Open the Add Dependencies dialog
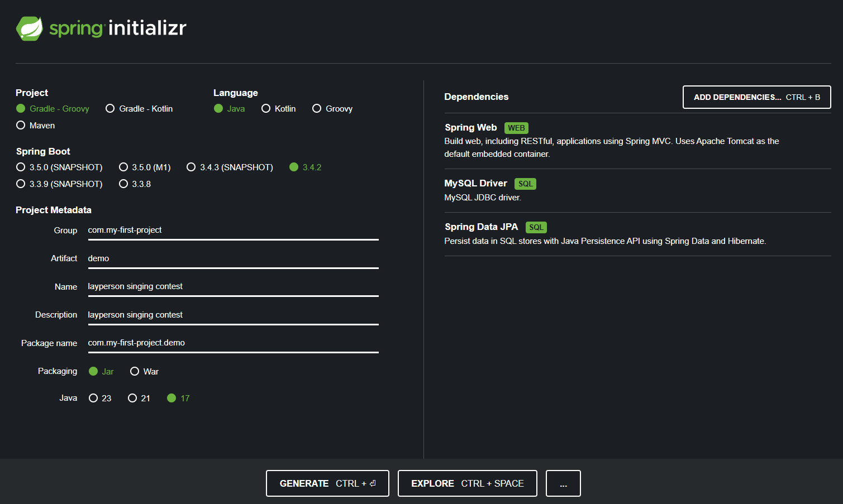This screenshot has width=843, height=504. pyautogui.click(x=756, y=97)
